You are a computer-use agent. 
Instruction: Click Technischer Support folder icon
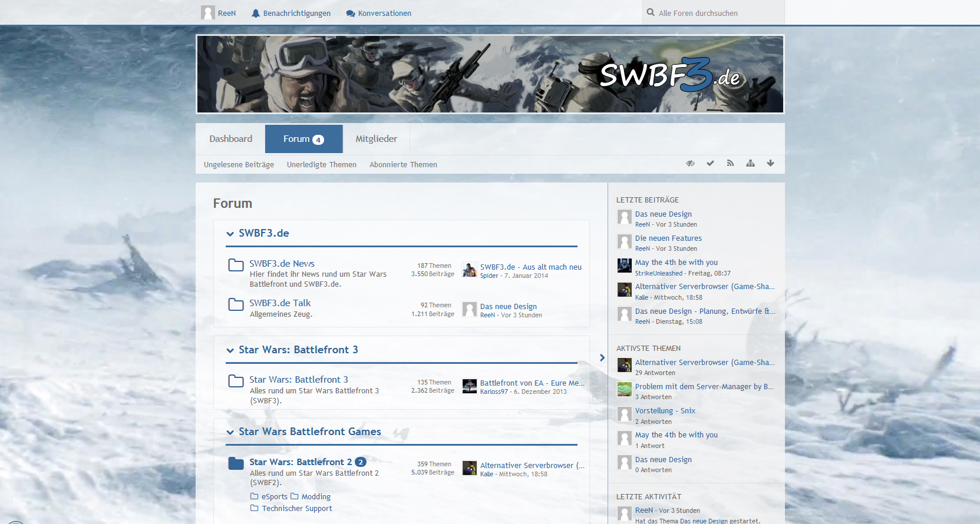(255, 508)
